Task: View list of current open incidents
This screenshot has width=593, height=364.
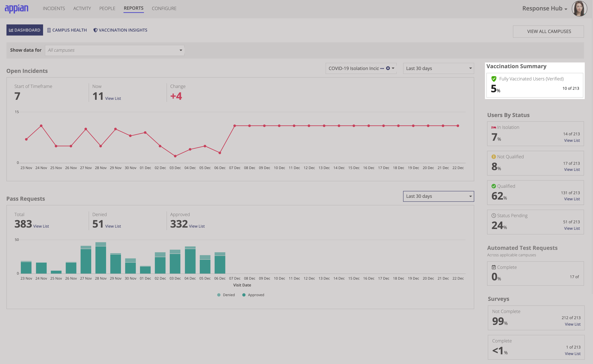Action: point(113,99)
